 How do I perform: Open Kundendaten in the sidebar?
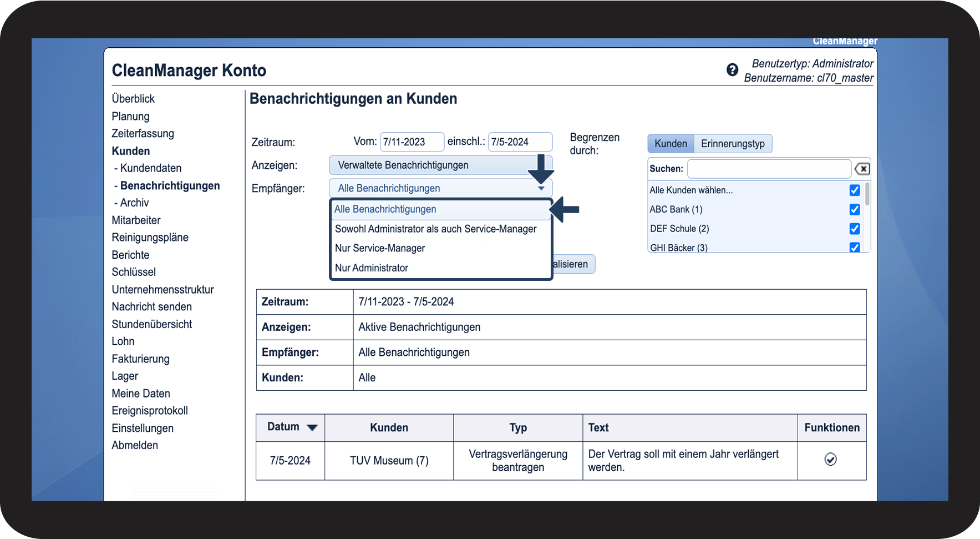[150, 168]
